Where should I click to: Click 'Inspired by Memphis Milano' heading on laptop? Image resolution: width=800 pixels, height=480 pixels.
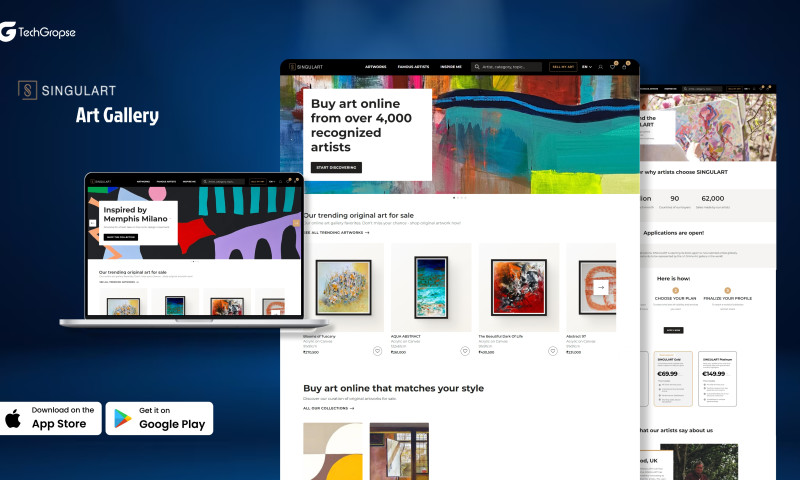(x=135, y=214)
